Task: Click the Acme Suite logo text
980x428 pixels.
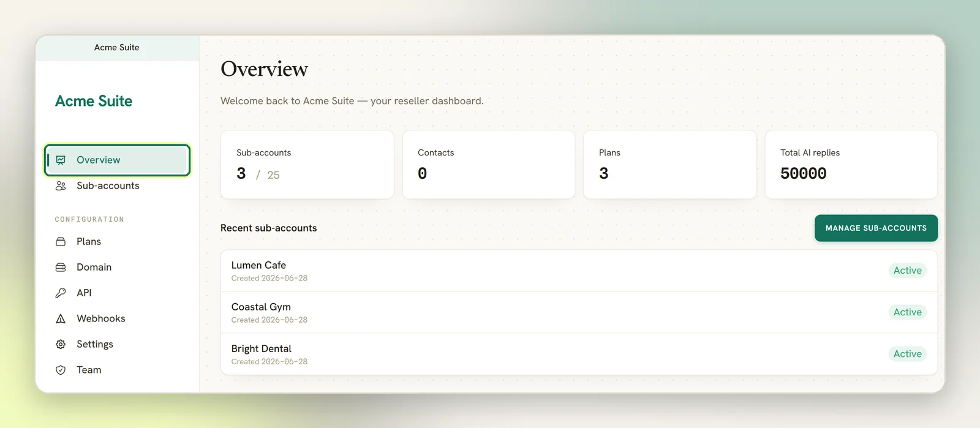Action: pyautogui.click(x=94, y=101)
